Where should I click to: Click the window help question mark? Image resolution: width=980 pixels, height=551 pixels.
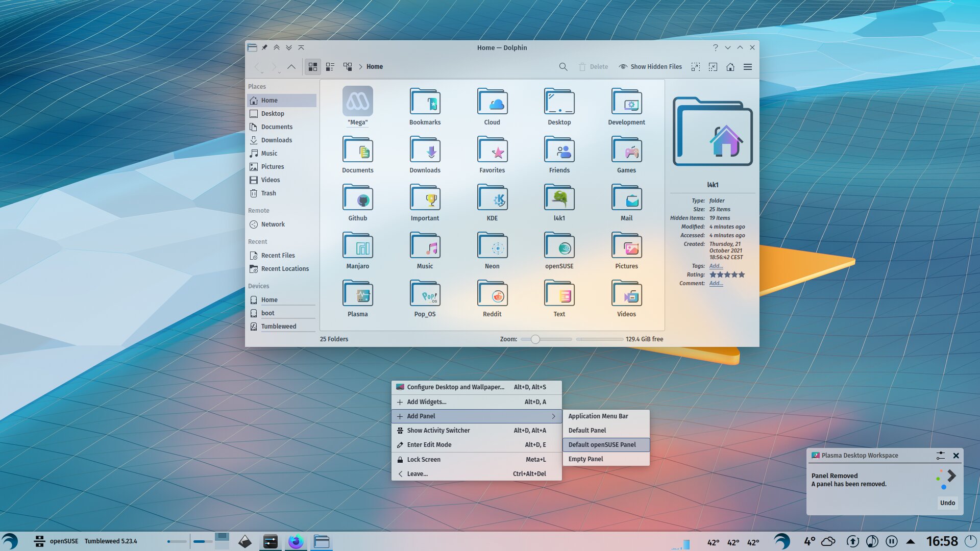716,47
